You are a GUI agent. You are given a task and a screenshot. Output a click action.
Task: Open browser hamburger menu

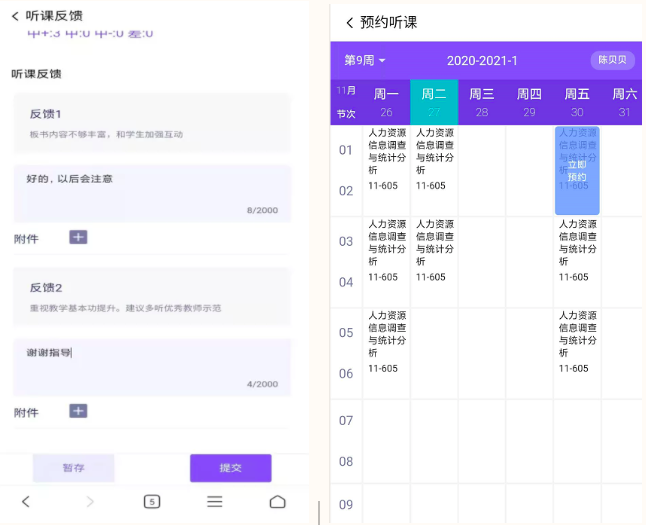pos(215,501)
